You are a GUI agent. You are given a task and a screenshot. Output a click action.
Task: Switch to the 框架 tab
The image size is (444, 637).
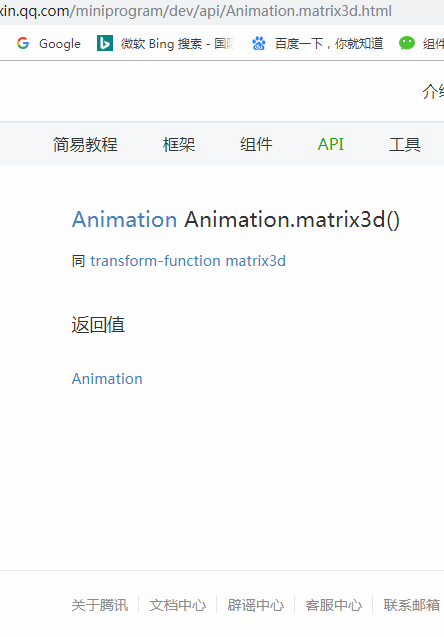179,144
